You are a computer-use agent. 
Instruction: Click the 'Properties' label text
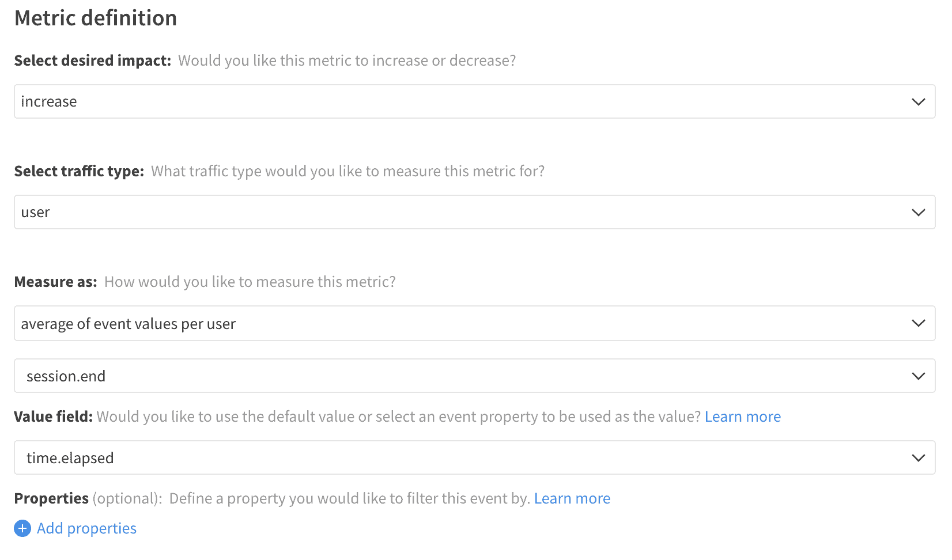tap(51, 498)
